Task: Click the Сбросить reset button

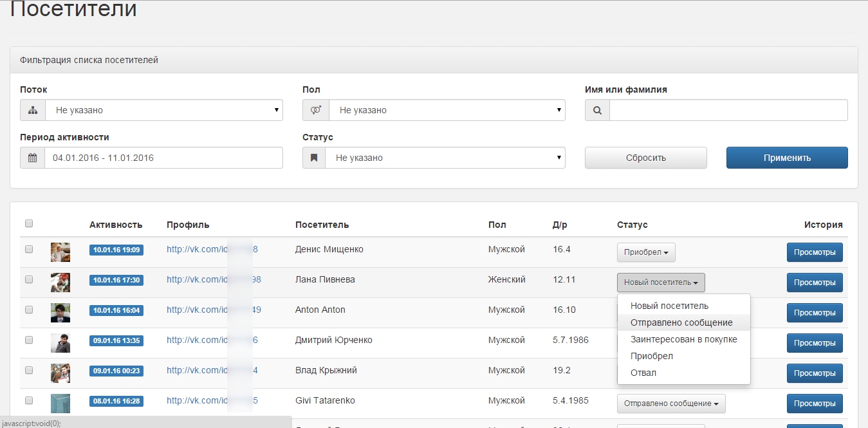Action: (x=645, y=158)
